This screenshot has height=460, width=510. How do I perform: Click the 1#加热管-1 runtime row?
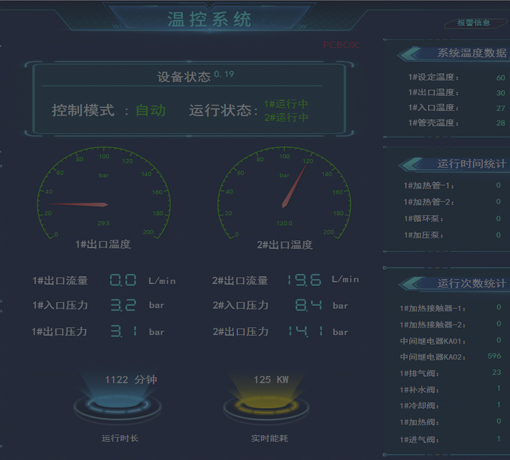point(452,185)
